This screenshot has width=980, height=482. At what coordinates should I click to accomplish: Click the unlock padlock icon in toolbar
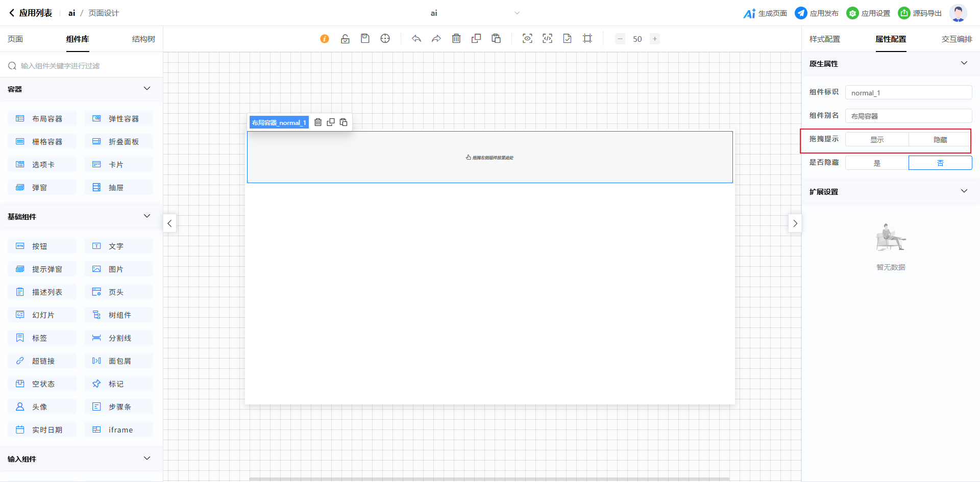(x=345, y=39)
